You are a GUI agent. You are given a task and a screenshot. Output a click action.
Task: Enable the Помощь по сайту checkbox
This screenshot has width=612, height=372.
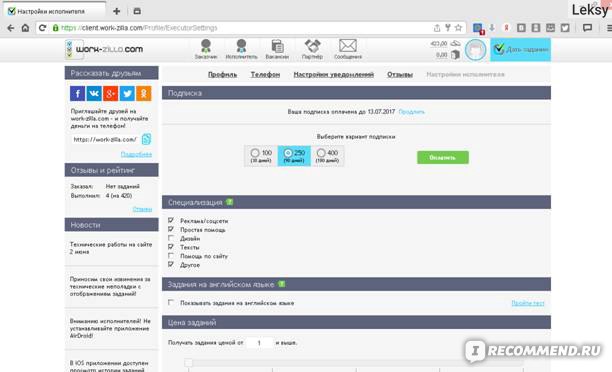[x=171, y=256]
